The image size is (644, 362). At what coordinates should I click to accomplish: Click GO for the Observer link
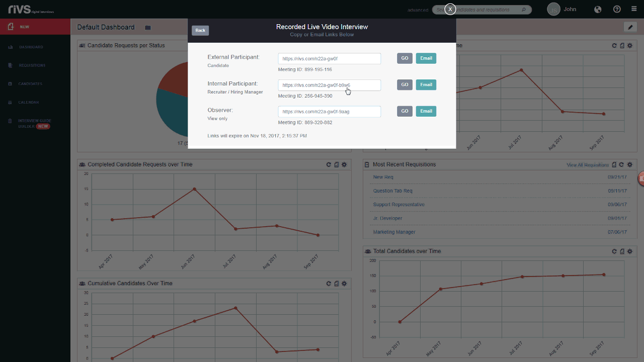pos(405,111)
